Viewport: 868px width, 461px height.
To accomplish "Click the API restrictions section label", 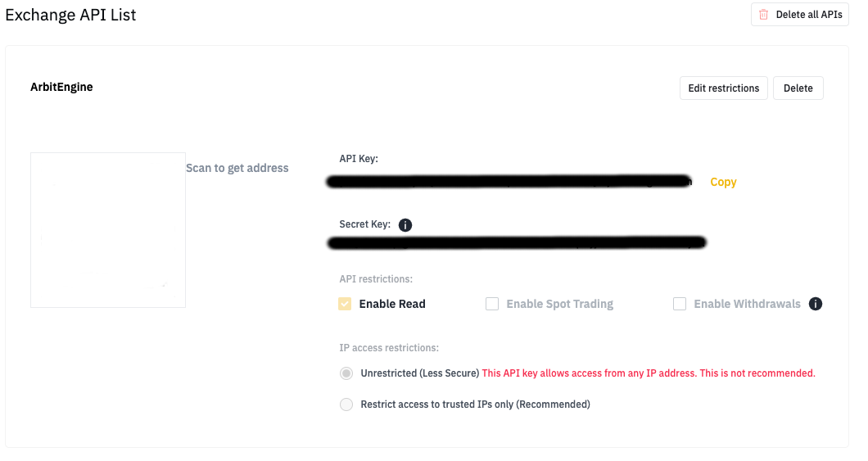I will click(376, 279).
